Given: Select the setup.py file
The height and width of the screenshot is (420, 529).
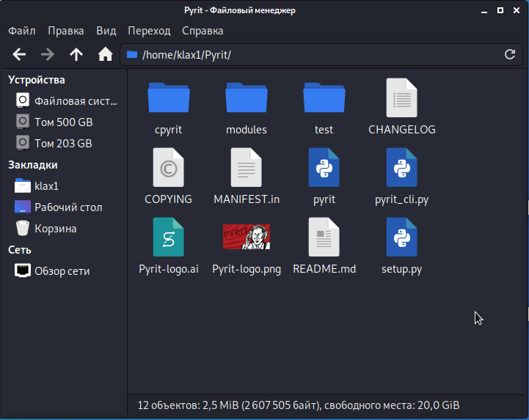Looking at the screenshot, I should click(401, 237).
